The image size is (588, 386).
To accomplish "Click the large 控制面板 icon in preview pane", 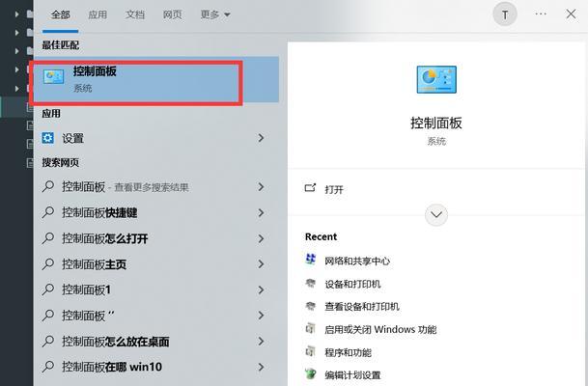I will point(436,79).
